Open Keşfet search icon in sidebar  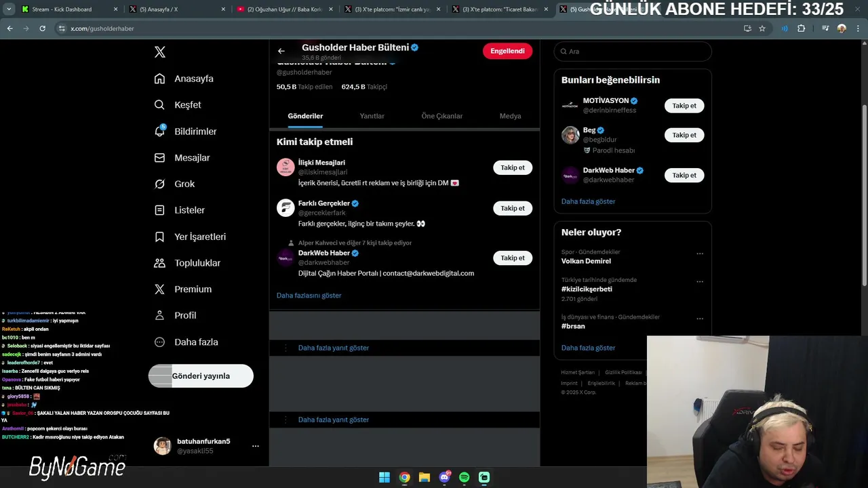click(159, 105)
